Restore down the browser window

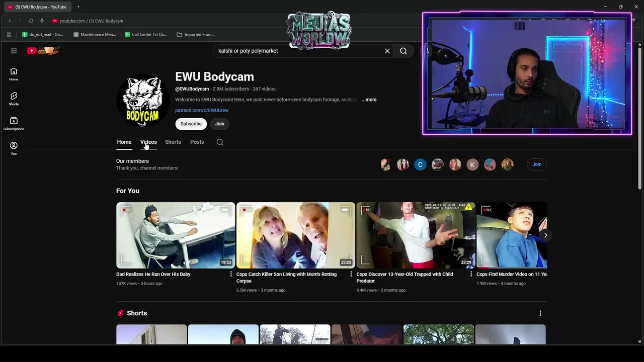coord(620,7)
